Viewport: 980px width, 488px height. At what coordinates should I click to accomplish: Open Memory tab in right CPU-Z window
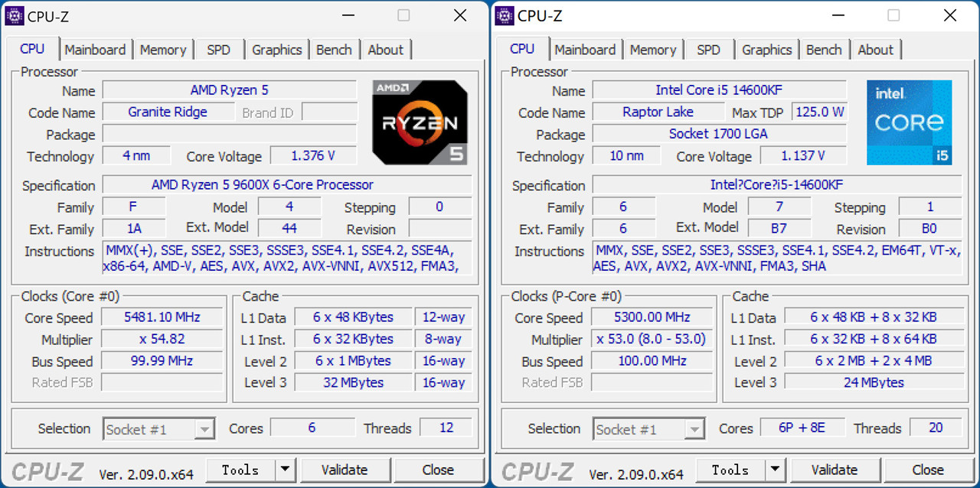tap(653, 50)
